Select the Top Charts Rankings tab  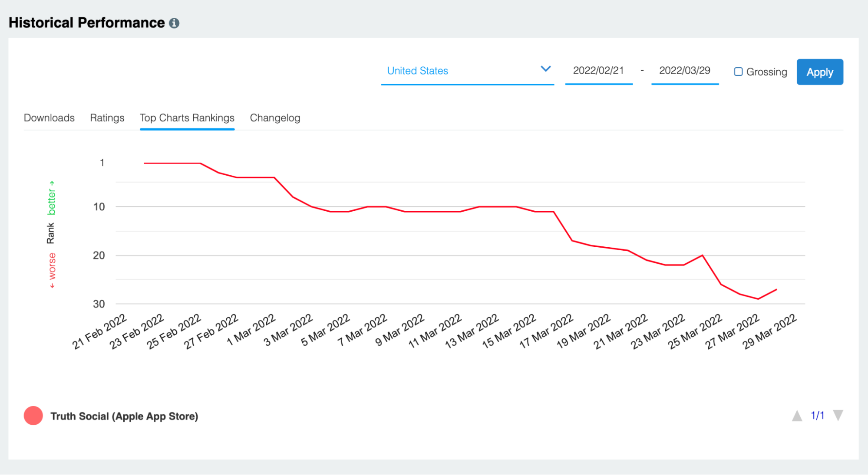tap(187, 118)
